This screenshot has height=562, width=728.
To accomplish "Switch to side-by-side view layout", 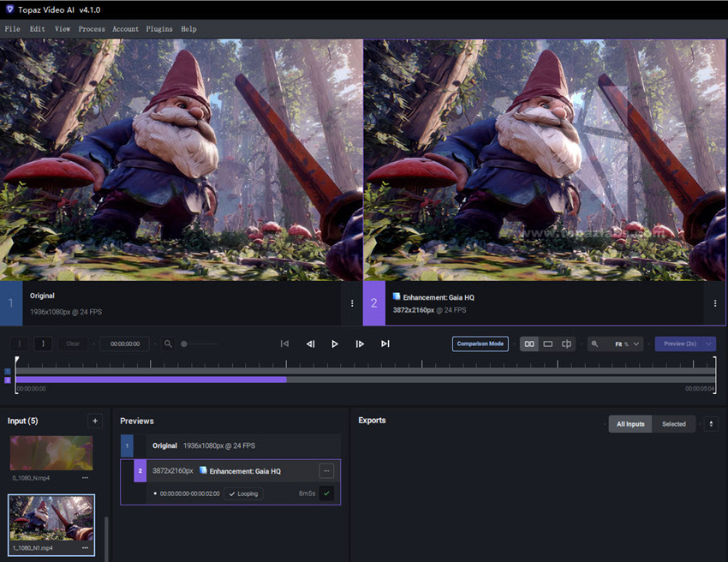I will 529,344.
